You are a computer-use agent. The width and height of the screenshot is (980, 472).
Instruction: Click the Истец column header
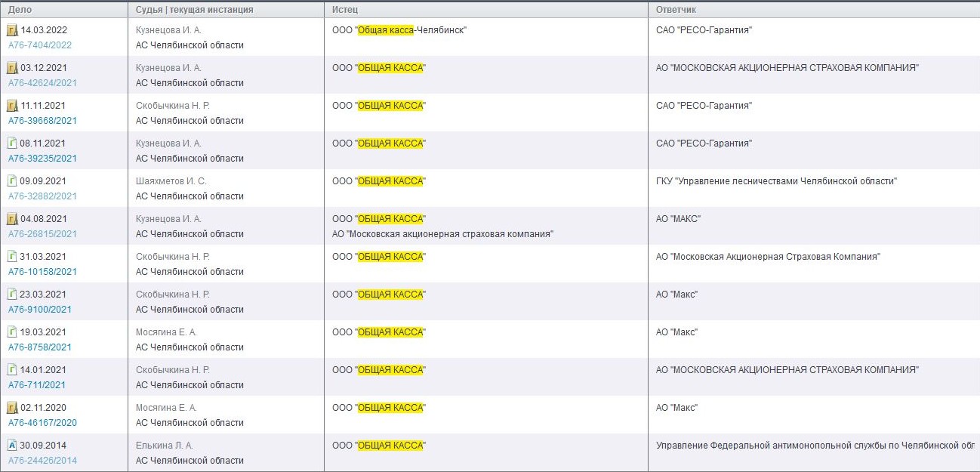(x=485, y=10)
